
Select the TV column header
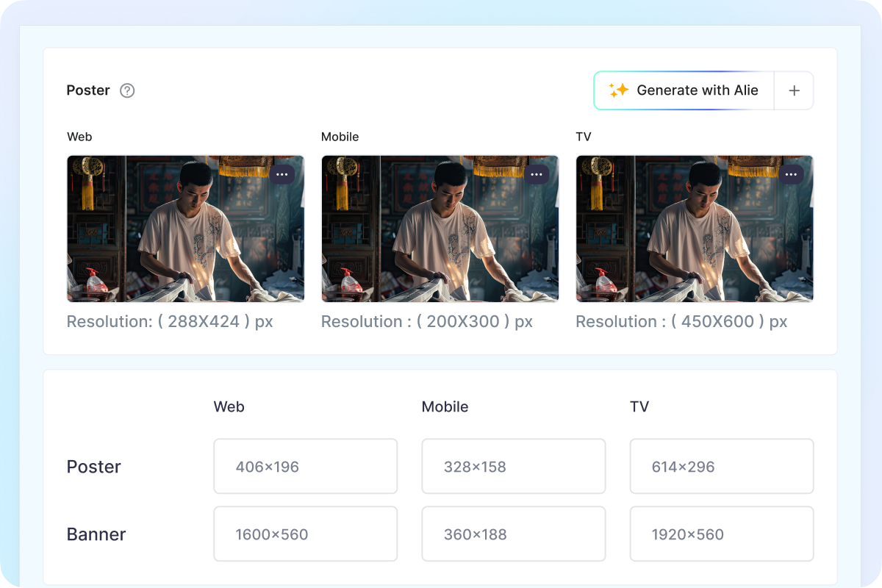pos(639,406)
